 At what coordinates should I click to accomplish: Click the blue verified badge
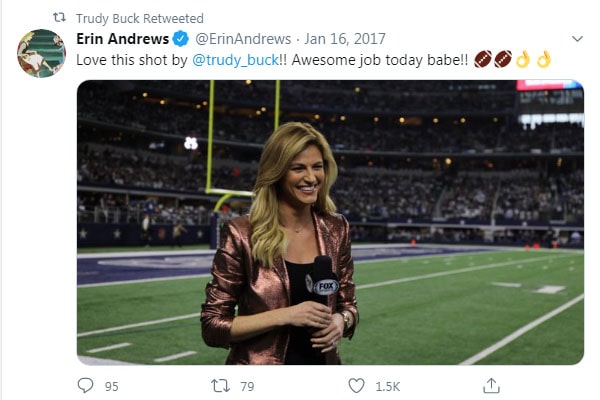pyautogui.click(x=180, y=39)
